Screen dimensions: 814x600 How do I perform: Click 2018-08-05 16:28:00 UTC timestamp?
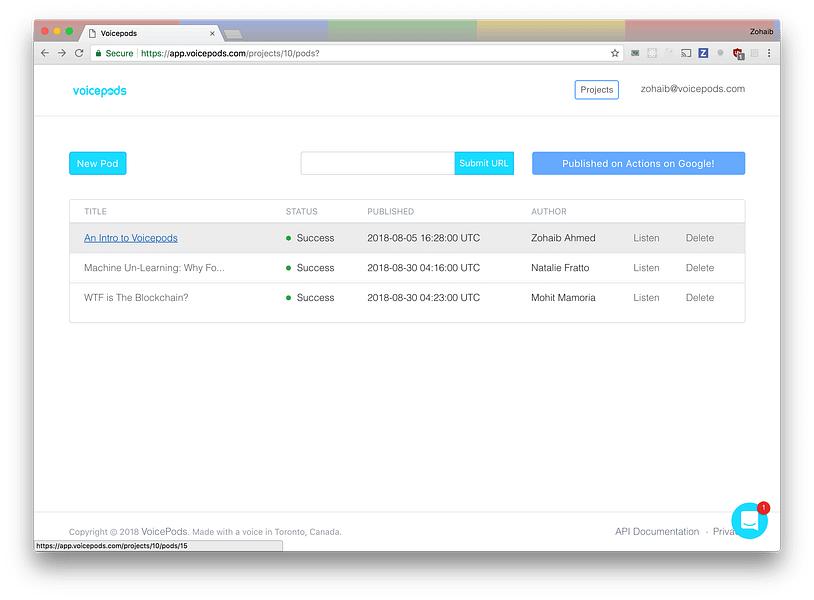tap(424, 238)
